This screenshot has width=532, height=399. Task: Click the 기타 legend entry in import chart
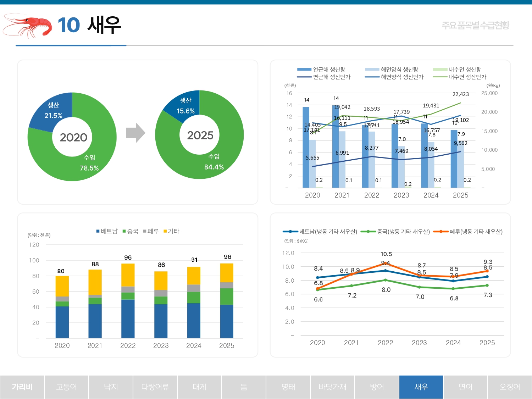pyautogui.click(x=171, y=231)
